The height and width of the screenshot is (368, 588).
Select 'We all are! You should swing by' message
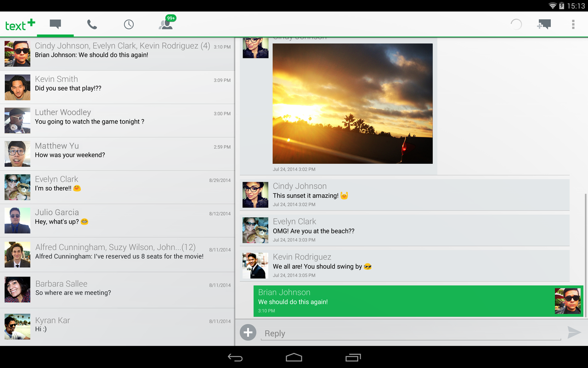405,266
